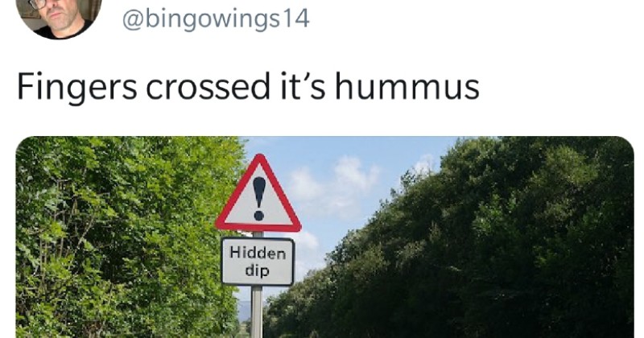Click the word 'Hidden' on the sign
The height and width of the screenshot is (338, 644).
pos(258,253)
